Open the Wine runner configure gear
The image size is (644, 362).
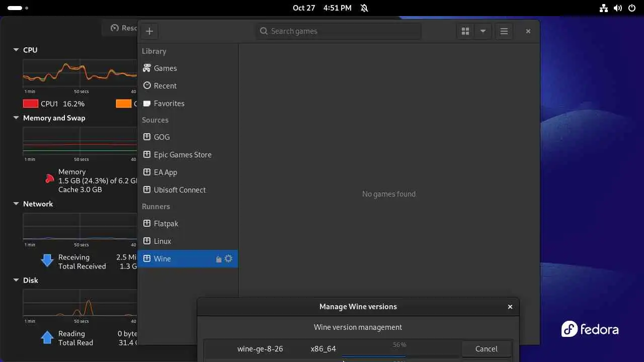tap(228, 258)
